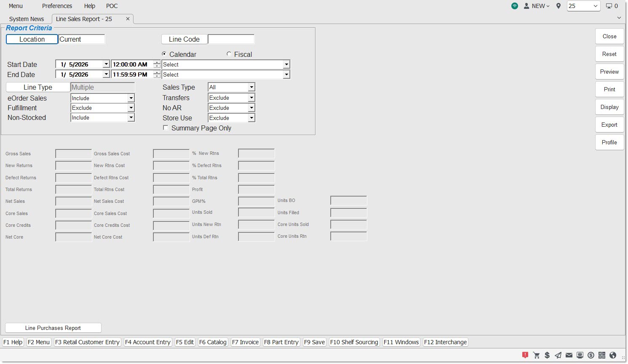Click the globe icon in status bar
This screenshot has height=364, width=628.
click(613, 355)
